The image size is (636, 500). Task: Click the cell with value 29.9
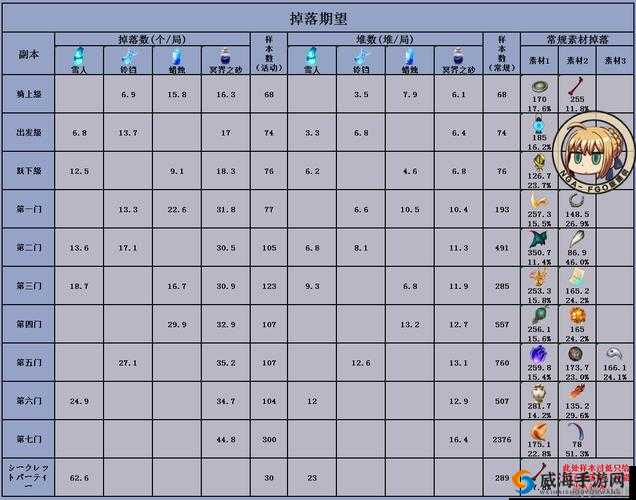pyautogui.click(x=177, y=324)
